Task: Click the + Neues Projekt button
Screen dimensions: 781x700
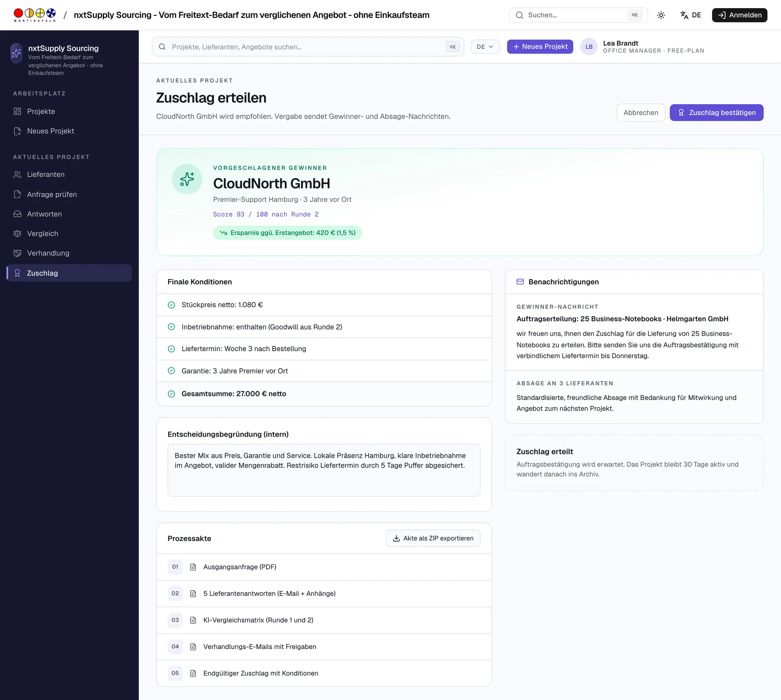Action: (x=540, y=47)
